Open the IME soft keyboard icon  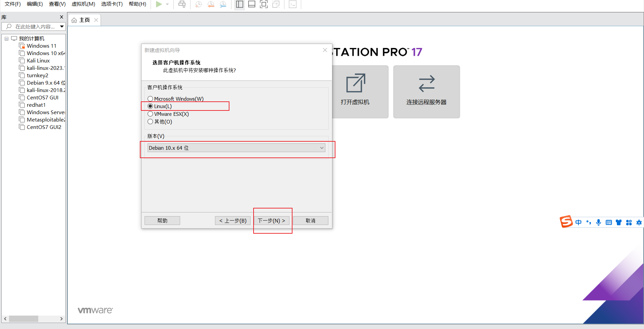click(x=609, y=222)
